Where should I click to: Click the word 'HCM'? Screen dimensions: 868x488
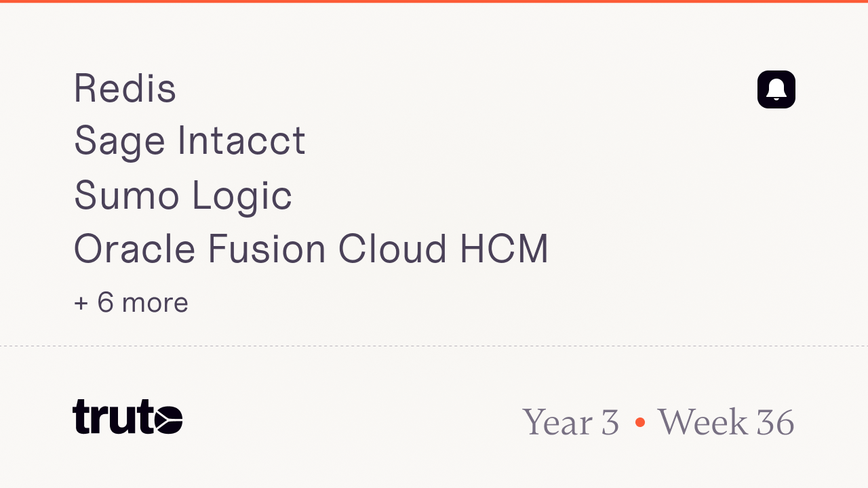pyautogui.click(x=504, y=249)
